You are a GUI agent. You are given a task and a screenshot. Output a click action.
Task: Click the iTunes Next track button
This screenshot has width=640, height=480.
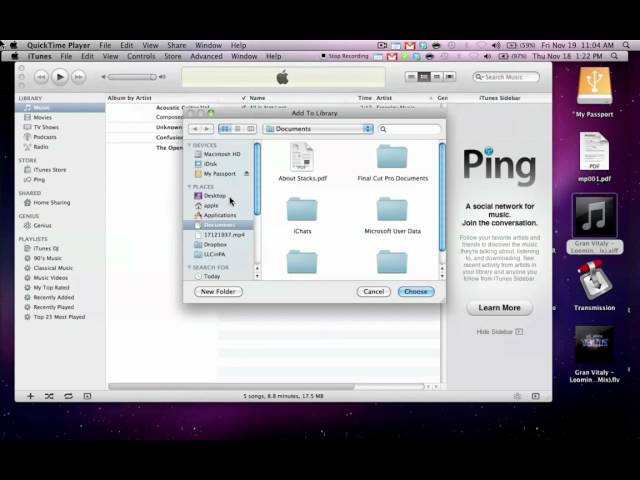click(78, 77)
